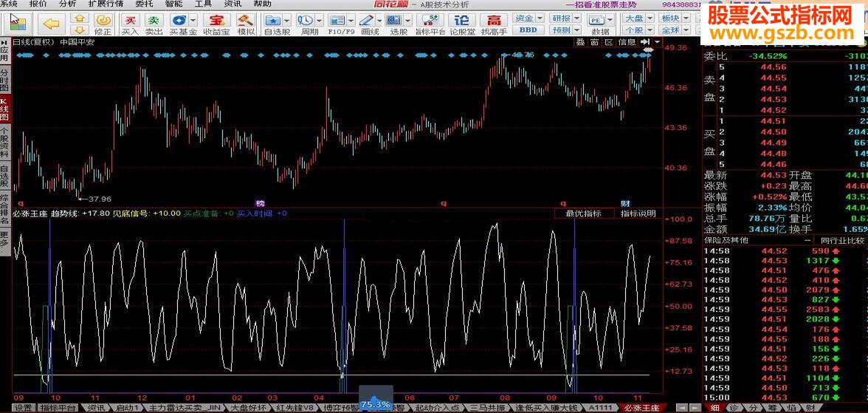The height and width of the screenshot is (413, 868).
Task: Click the 榜 marker on price chart
Action: [x=260, y=203]
